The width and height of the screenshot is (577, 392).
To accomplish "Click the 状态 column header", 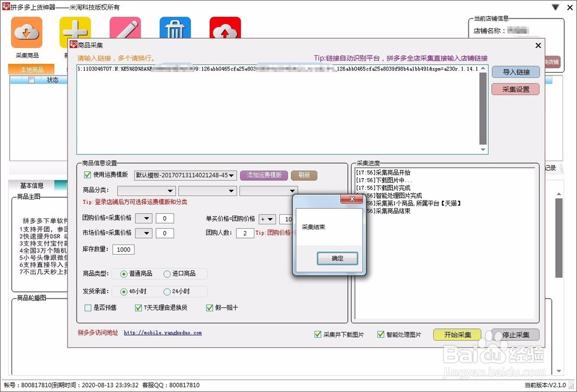I will coord(53,80).
